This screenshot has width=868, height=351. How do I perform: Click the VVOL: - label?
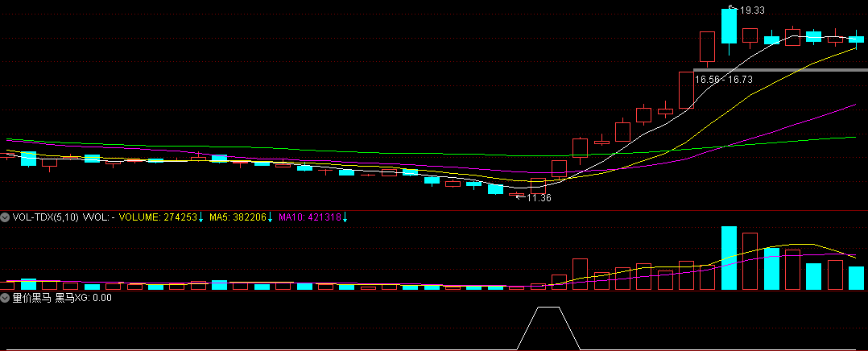(x=98, y=217)
